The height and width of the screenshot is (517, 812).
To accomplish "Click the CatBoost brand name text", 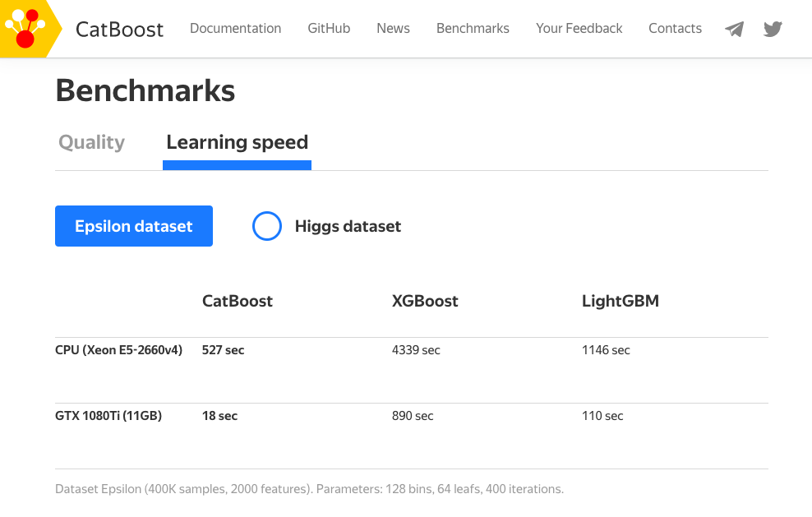I will pyautogui.click(x=119, y=30).
